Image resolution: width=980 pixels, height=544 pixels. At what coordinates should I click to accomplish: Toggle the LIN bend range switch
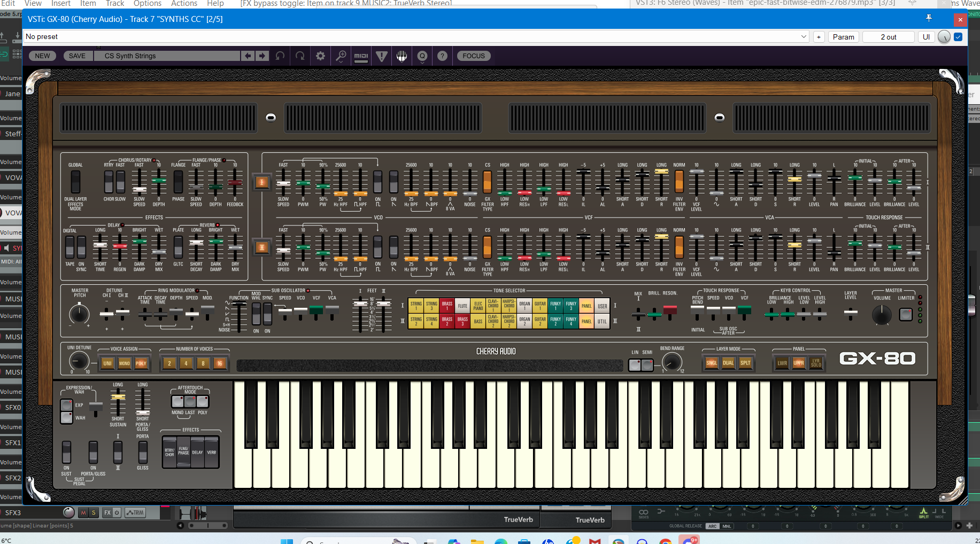click(x=635, y=365)
